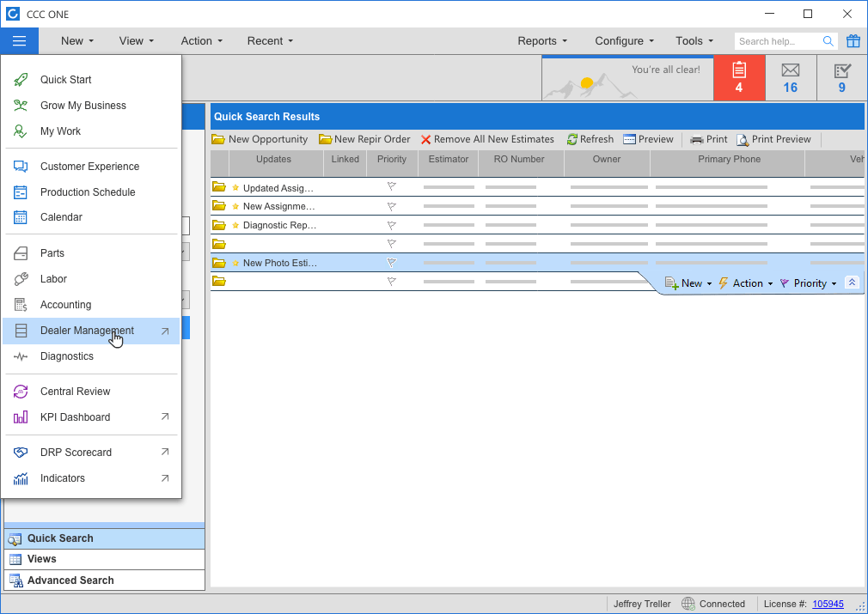The width and height of the screenshot is (868, 614).
Task: Click the clipboard notification icon showing 4
Action: (740, 77)
